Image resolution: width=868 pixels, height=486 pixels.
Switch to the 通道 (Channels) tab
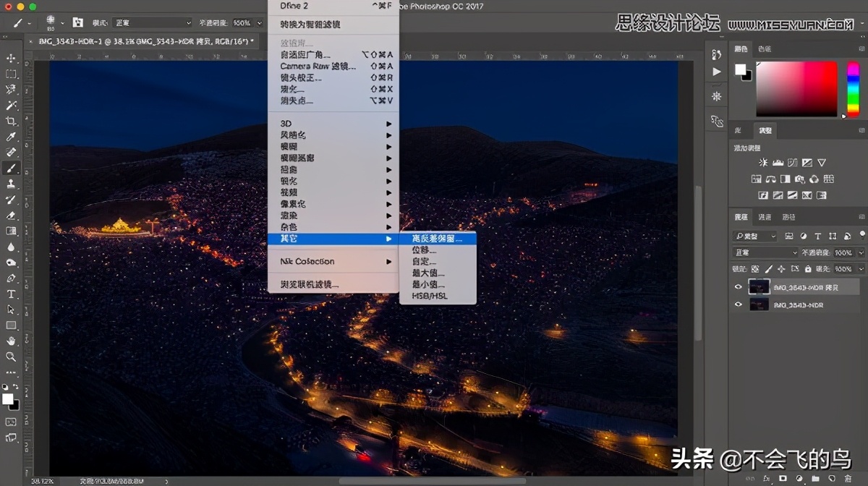(x=765, y=217)
